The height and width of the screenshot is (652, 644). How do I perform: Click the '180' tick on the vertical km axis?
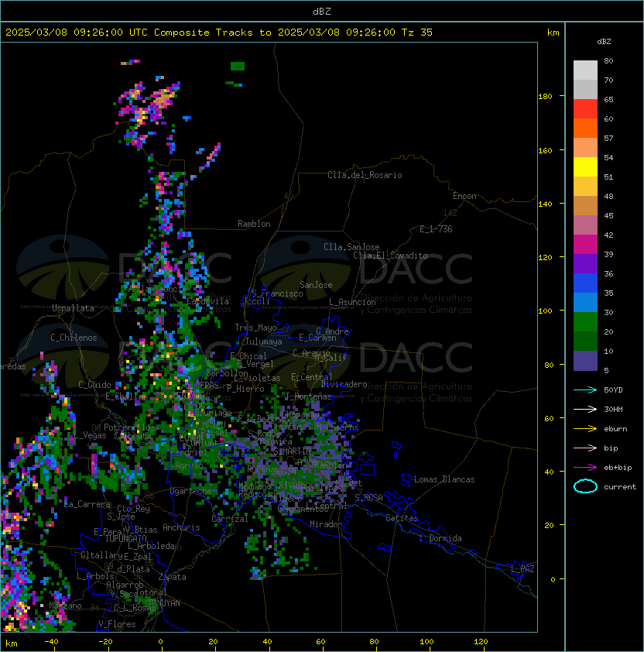click(545, 97)
